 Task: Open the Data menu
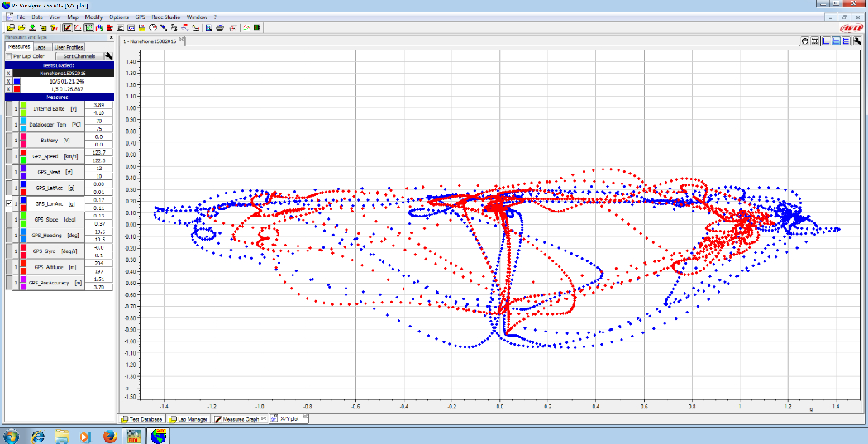pyautogui.click(x=37, y=17)
